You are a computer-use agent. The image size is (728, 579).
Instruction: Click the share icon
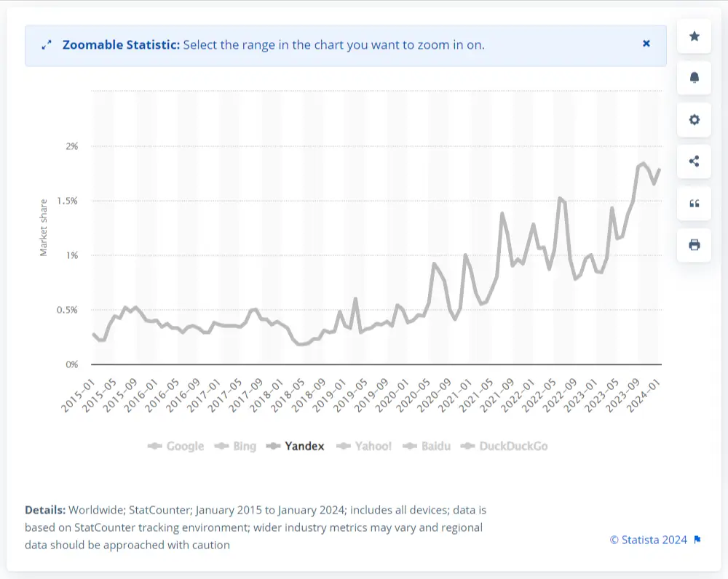pyautogui.click(x=694, y=161)
